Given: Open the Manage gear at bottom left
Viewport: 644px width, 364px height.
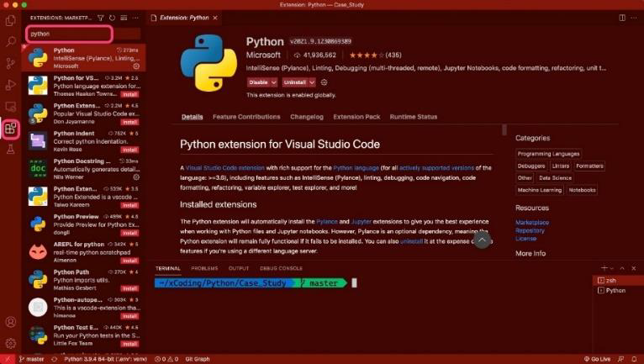Looking at the screenshot, I should pos(11,343).
